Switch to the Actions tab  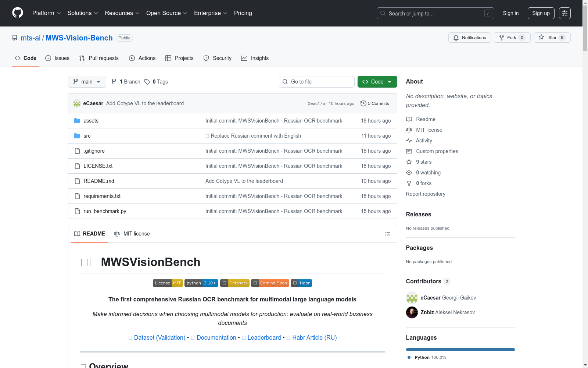click(142, 58)
